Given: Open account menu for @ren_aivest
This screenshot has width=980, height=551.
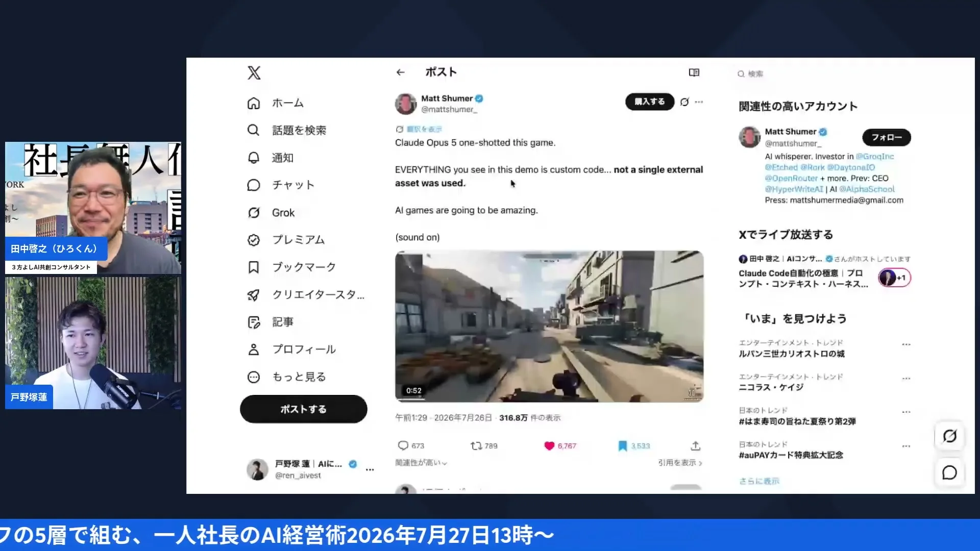Looking at the screenshot, I should (370, 469).
